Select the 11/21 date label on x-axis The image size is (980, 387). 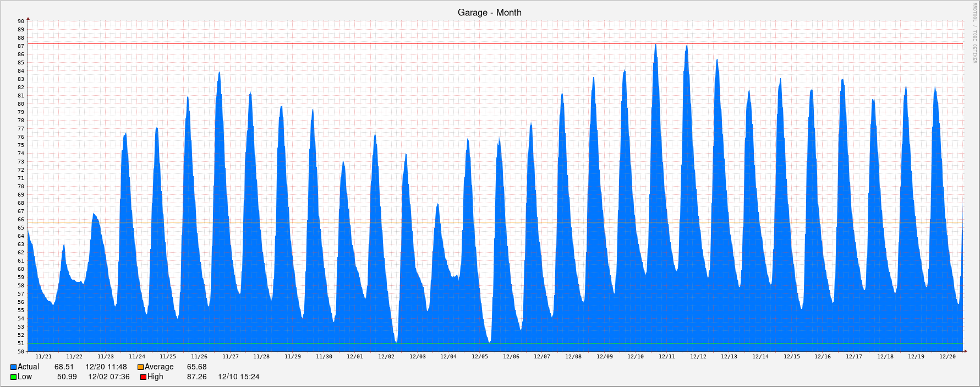point(43,357)
